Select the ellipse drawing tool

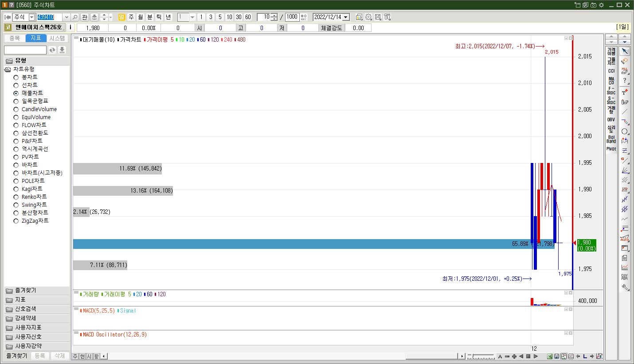coord(625,132)
